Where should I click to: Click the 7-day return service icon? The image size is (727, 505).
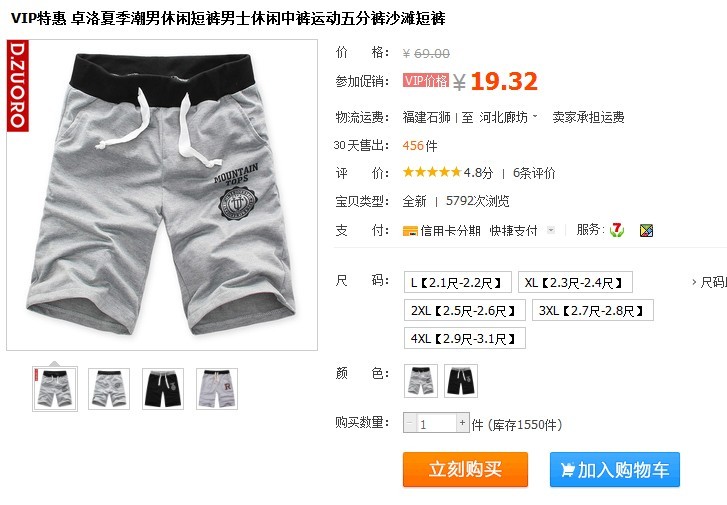[x=617, y=230]
